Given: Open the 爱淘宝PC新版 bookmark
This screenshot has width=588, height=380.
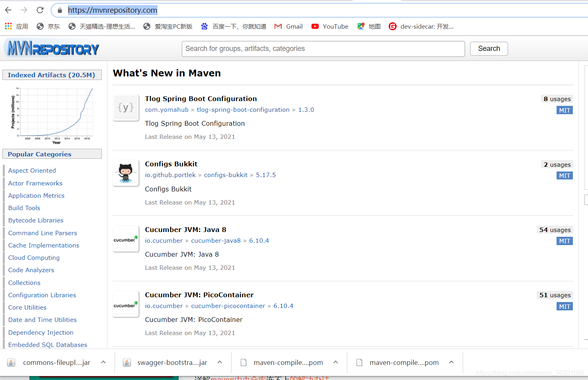Looking at the screenshot, I should 168,26.
